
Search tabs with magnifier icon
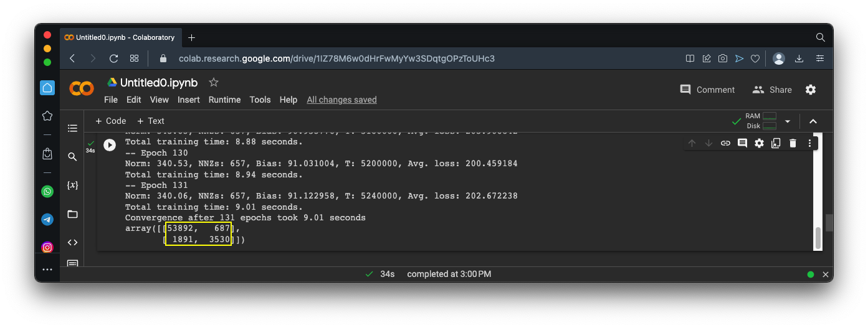tap(821, 37)
